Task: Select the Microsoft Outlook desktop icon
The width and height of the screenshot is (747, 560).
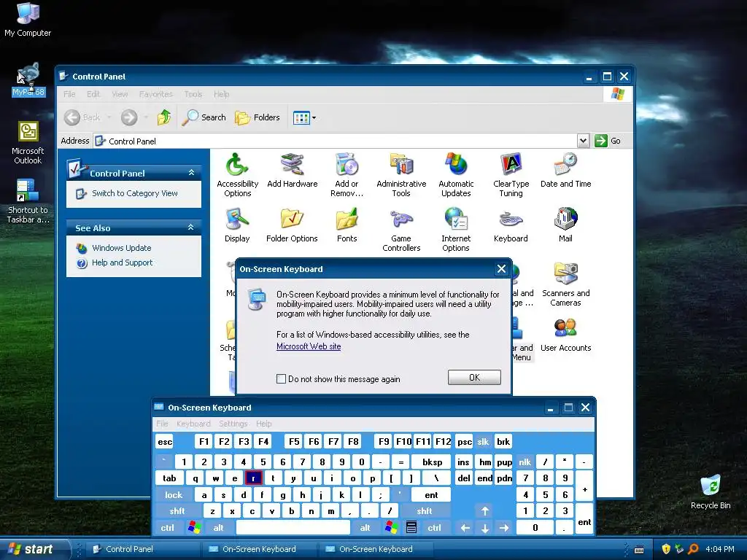Action: (28, 143)
